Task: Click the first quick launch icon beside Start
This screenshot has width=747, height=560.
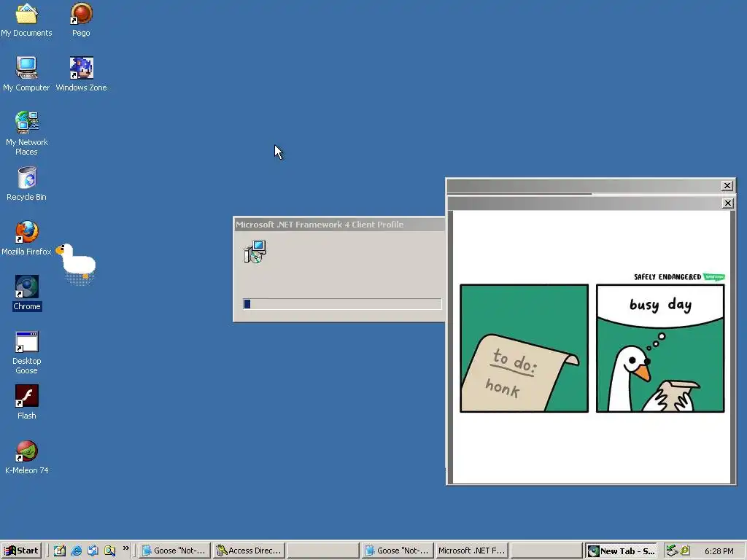Action: (x=60, y=551)
